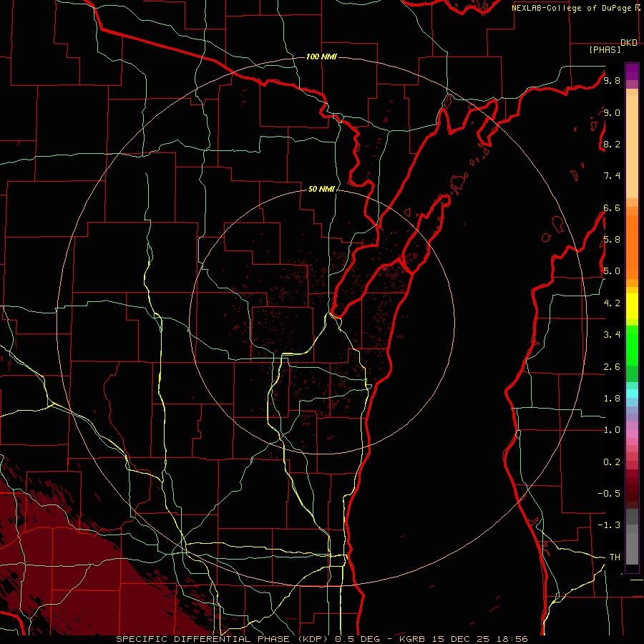Click the 9.0 value on the color scale
The width and height of the screenshot is (644, 644).
(x=612, y=112)
